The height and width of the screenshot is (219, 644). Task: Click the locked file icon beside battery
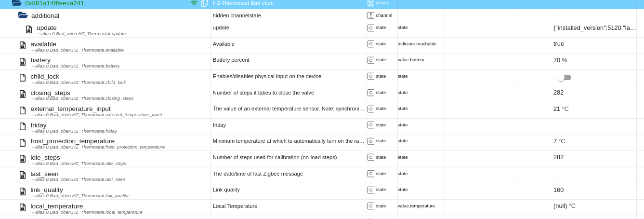coord(23,62)
